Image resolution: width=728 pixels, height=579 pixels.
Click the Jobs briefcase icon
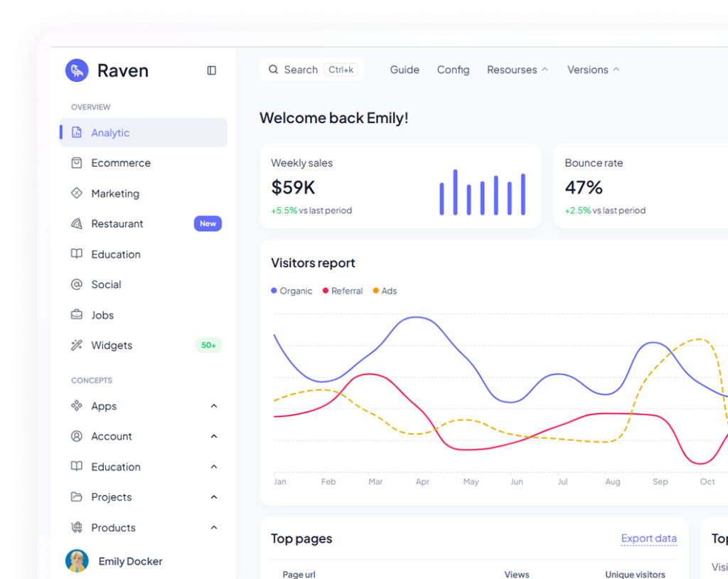click(x=77, y=315)
